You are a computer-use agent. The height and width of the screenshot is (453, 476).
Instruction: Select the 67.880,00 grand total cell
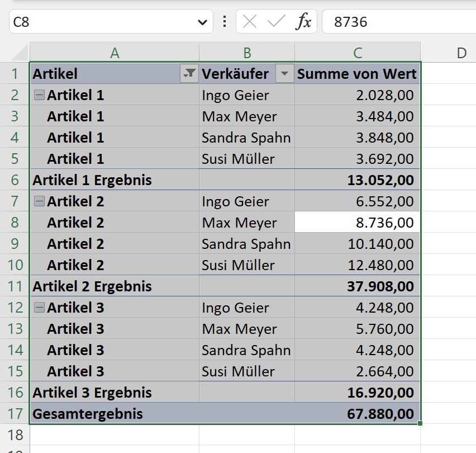pyautogui.click(x=357, y=414)
